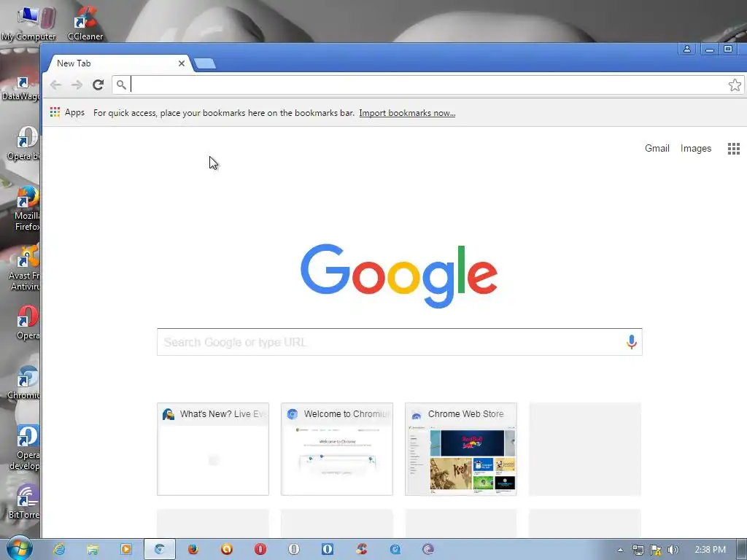
Task: Click the browser forward arrow
Action: 77,85
